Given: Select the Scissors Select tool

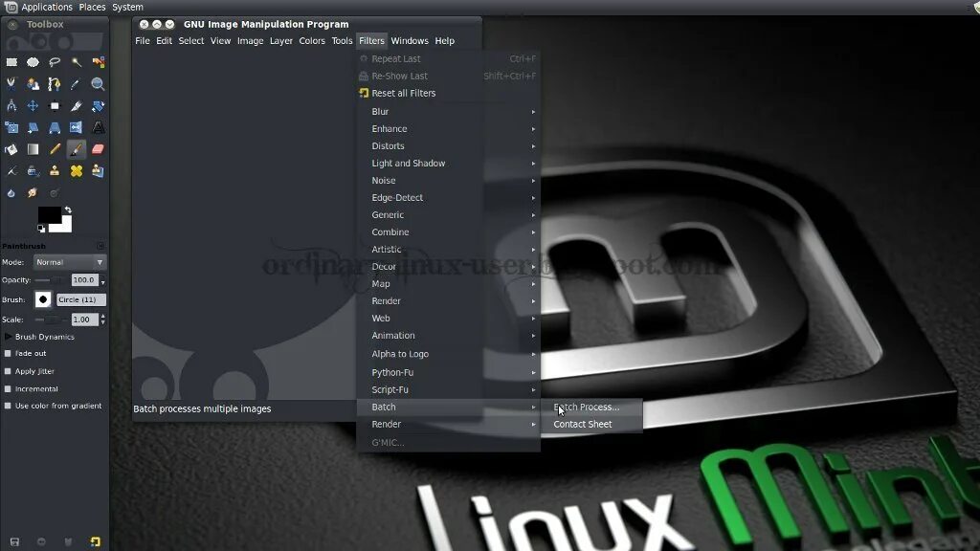Looking at the screenshot, I should [x=11, y=84].
